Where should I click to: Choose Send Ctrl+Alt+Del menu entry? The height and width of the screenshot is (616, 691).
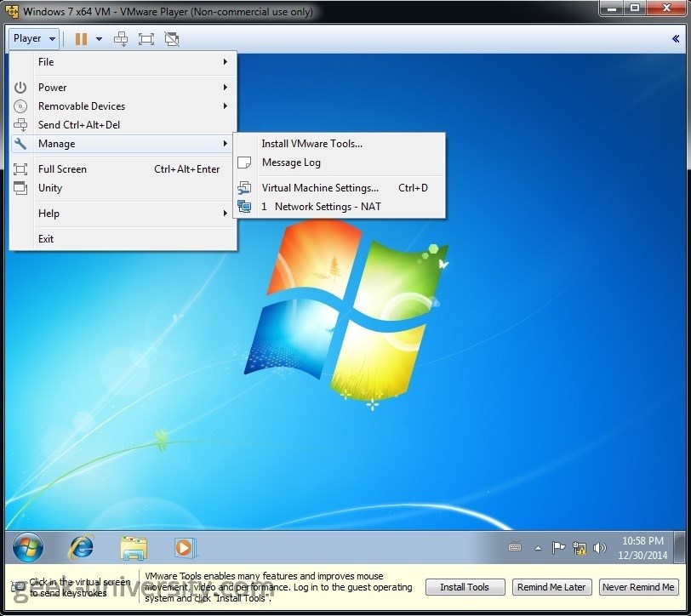click(x=123, y=125)
